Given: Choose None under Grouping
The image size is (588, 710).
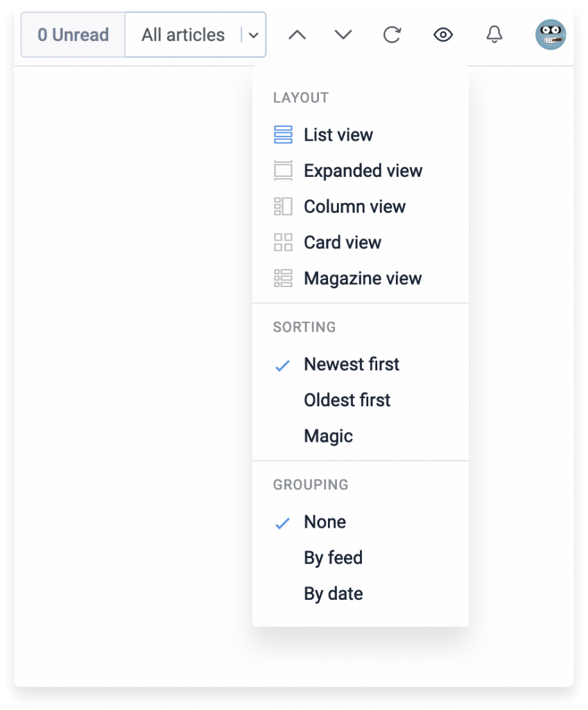Looking at the screenshot, I should (325, 521).
